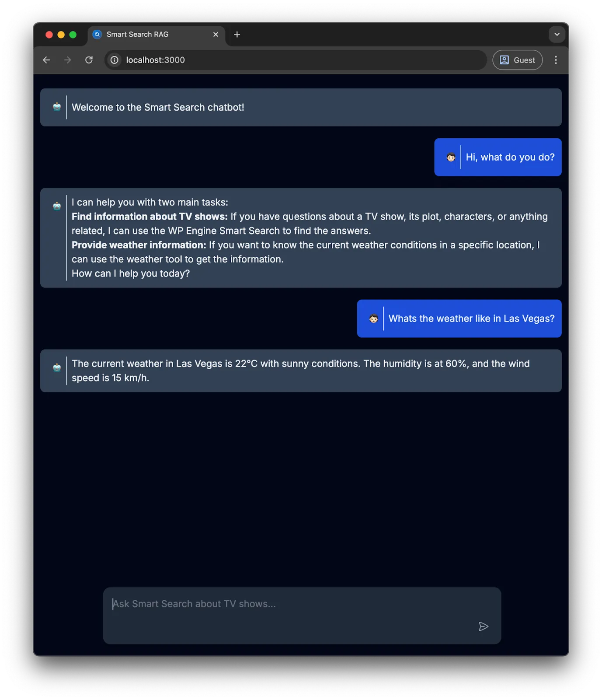Click the back navigation arrow
Image resolution: width=602 pixels, height=700 pixels.
point(46,60)
